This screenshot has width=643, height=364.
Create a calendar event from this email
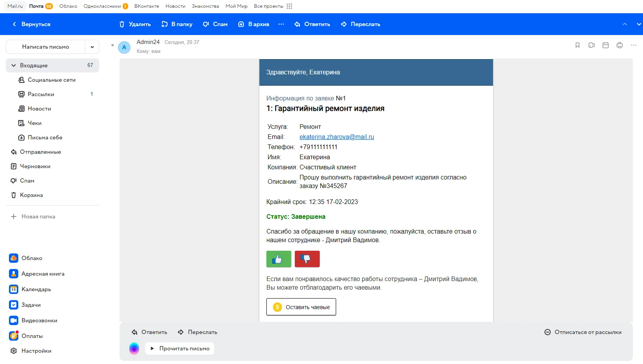pyautogui.click(x=606, y=45)
